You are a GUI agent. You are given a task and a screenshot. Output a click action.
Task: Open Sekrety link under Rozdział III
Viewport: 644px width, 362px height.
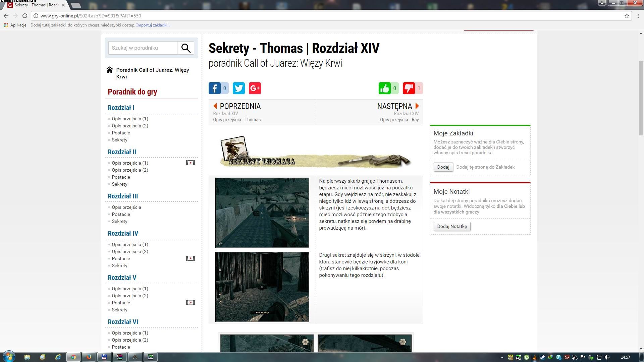pos(119,221)
